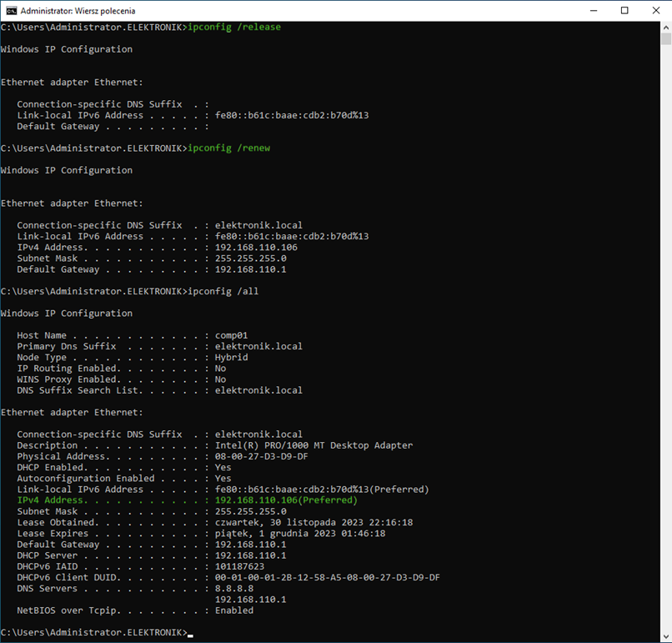The image size is (672, 643).
Task: Click the scrollbar down arrow
Action: point(665,636)
